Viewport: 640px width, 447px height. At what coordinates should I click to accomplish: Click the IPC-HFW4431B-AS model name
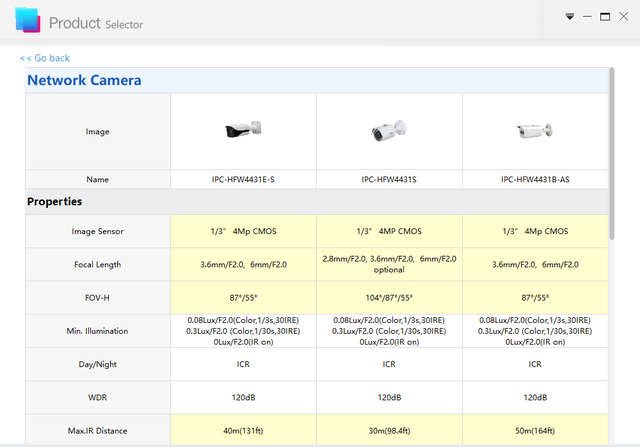click(x=534, y=179)
